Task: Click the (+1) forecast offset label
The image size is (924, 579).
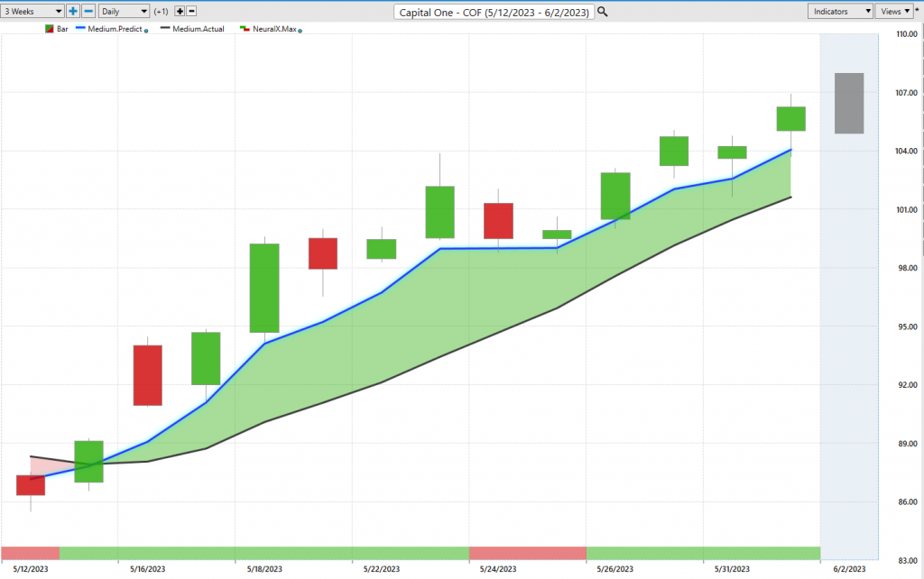Action: (x=161, y=11)
